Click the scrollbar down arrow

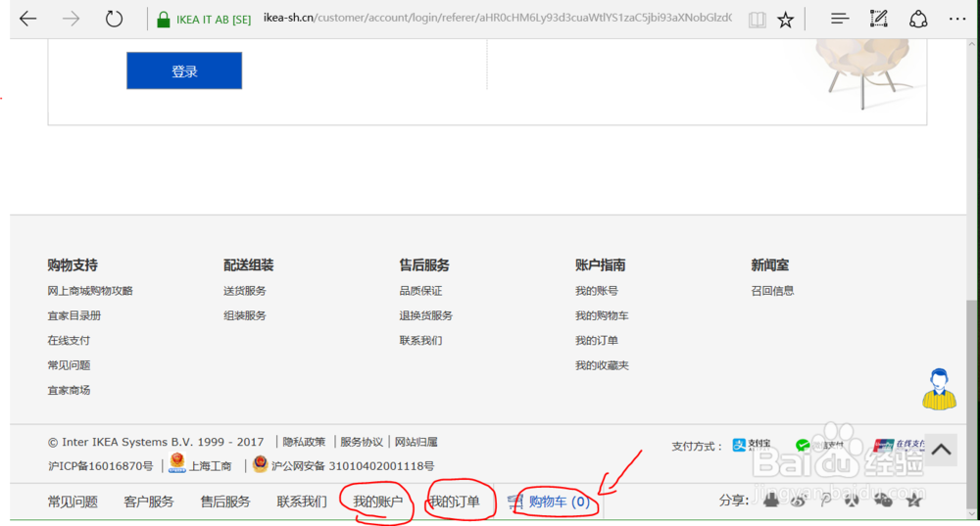coord(972,514)
